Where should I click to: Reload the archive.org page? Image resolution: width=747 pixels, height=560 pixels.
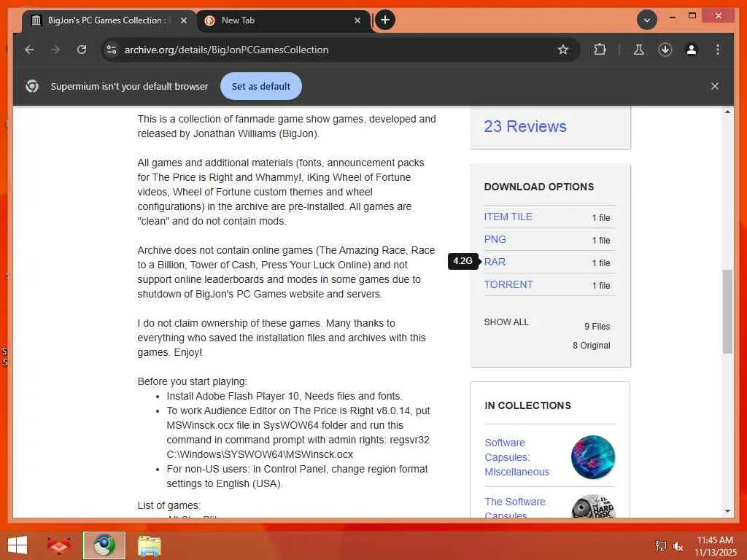(x=82, y=50)
